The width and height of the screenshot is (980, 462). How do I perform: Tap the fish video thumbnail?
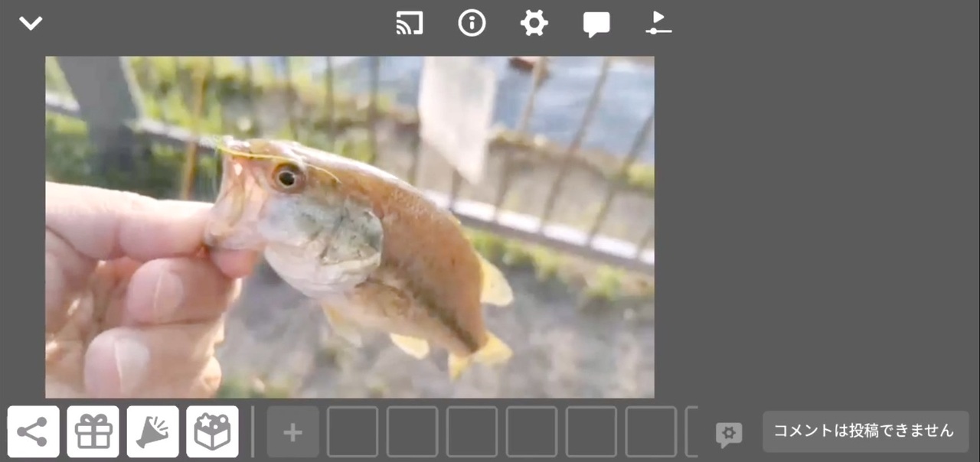(350, 227)
